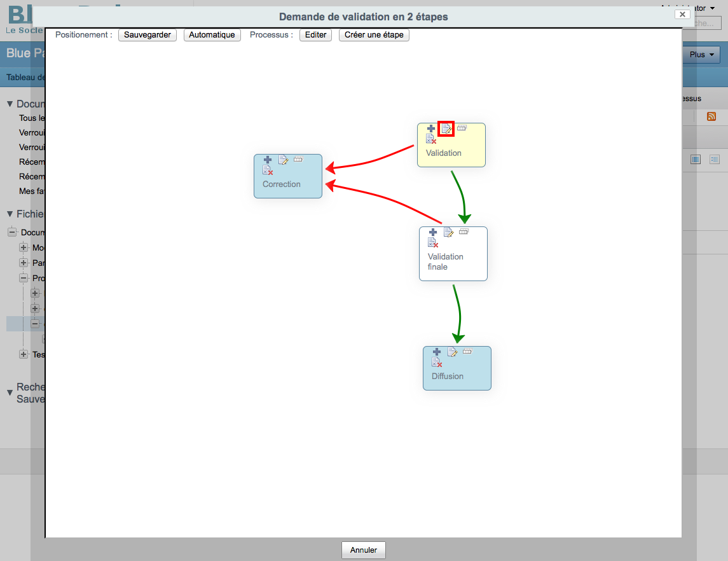Viewport: 728px width, 561px height.
Task: Edit the Validation finale step via pencil icon
Action: coord(448,232)
